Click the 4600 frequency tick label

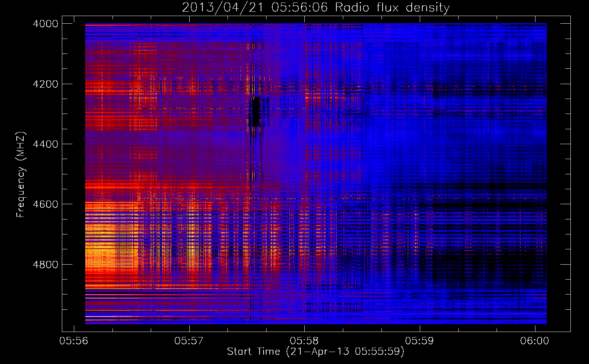46,204
